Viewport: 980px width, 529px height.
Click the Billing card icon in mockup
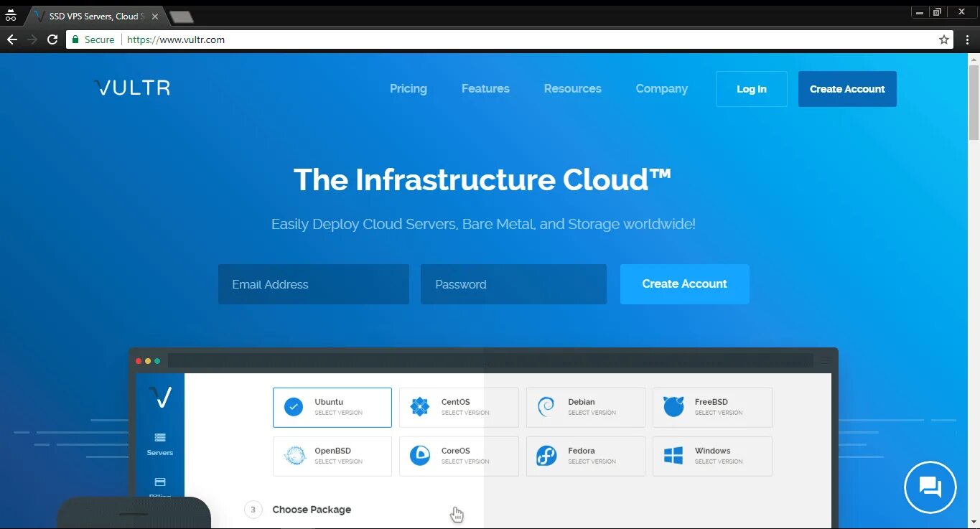(x=160, y=482)
